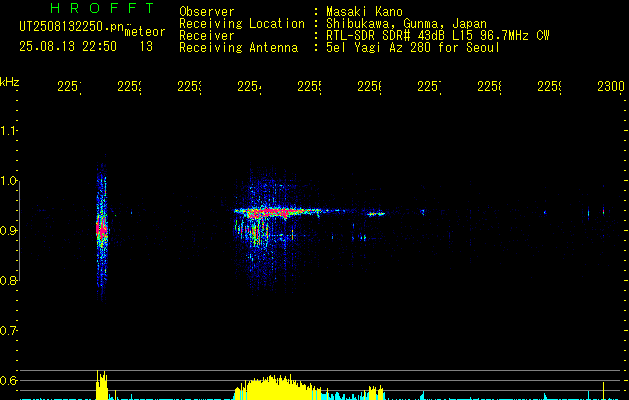Image resolution: width=629 pixels, height=400 pixels.
Task: Click the HROFFT title text
Action: 103,8
